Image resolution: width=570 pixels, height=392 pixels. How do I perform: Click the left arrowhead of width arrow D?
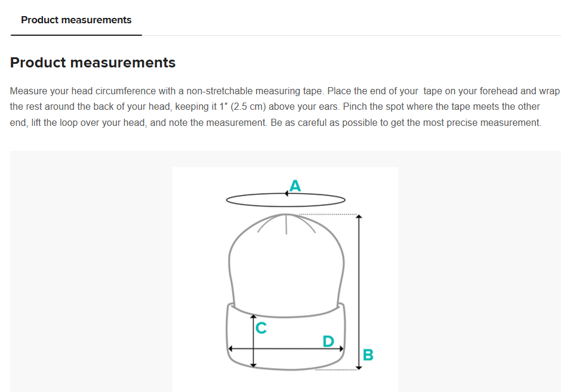(x=230, y=349)
